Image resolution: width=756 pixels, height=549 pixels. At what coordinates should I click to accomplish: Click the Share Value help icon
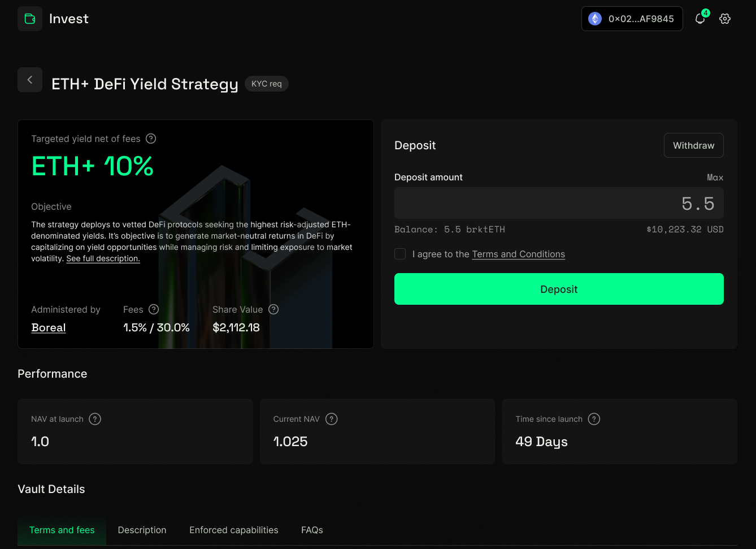pos(273,309)
